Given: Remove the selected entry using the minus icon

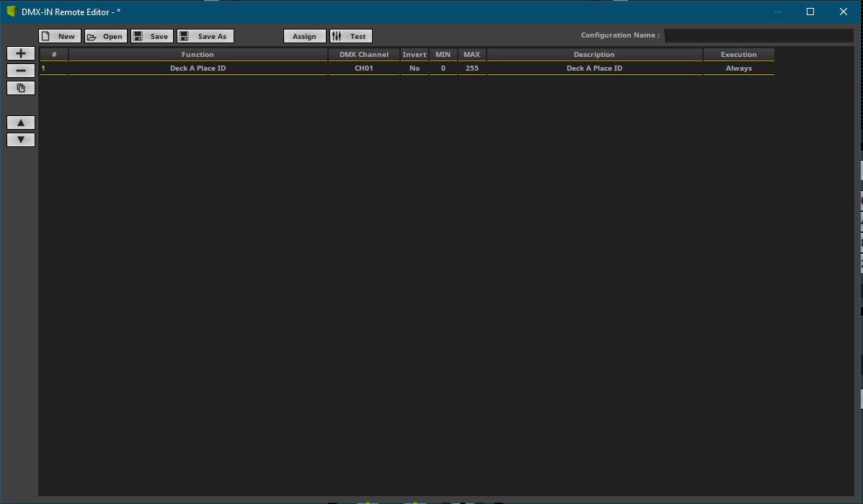Looking at the screenshot, I should (x=20, y=70).
